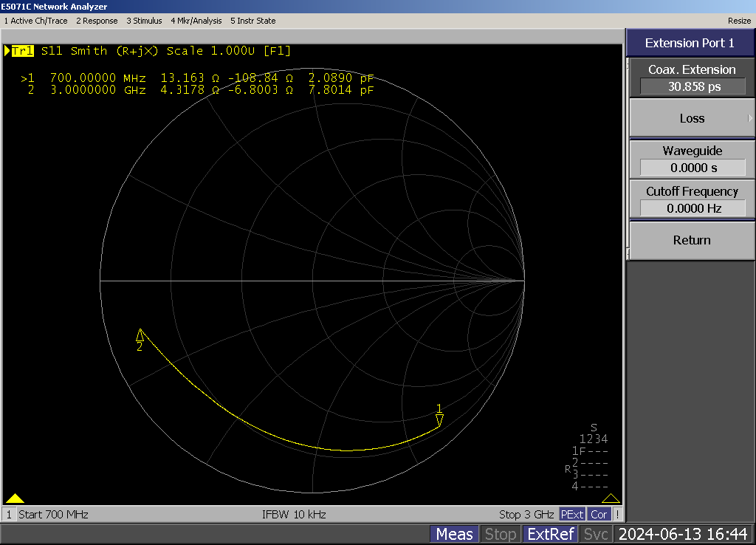756x545 pixels.
Task: Select the Tr1 active trace indicator
Action: [x=22, y=51]
